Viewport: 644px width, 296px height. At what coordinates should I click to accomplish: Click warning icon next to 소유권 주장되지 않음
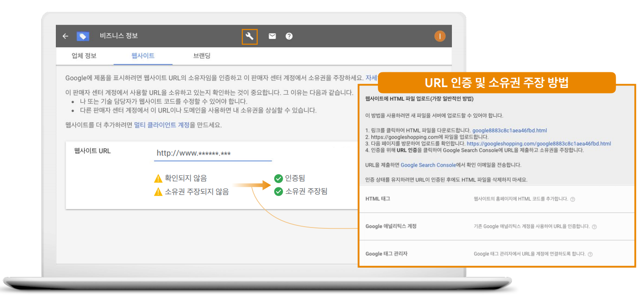tap(158, 192)
